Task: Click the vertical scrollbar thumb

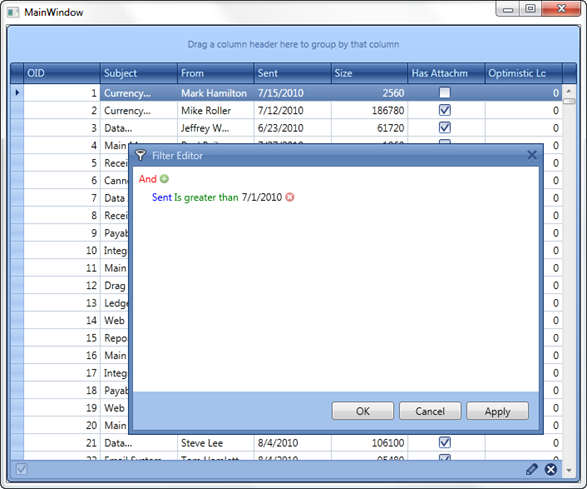Action: 569,101
